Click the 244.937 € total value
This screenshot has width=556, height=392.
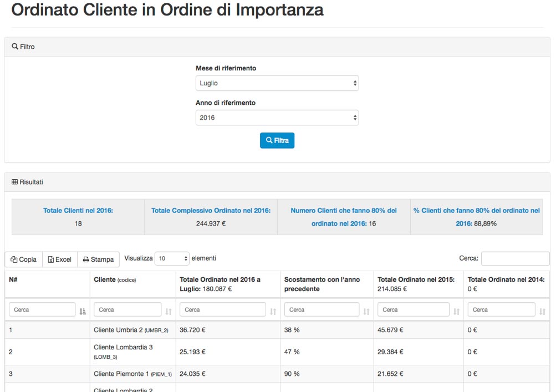(x=211, y=223)
